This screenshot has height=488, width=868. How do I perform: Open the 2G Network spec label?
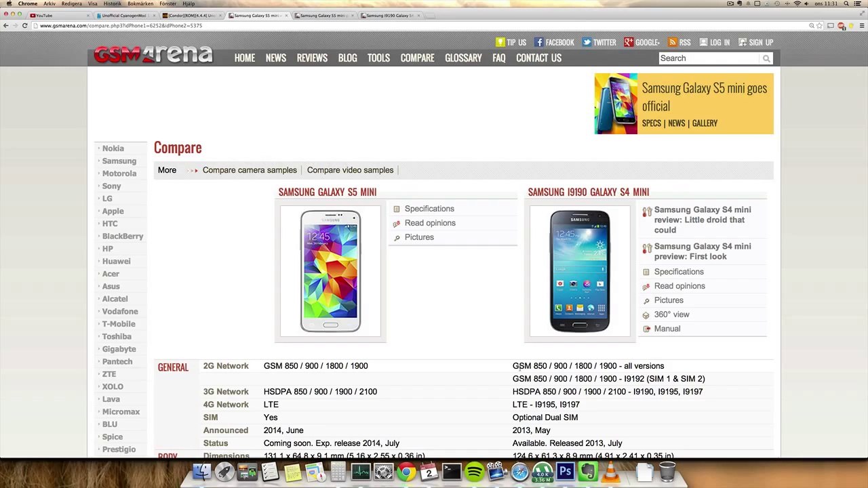(226, 366)
